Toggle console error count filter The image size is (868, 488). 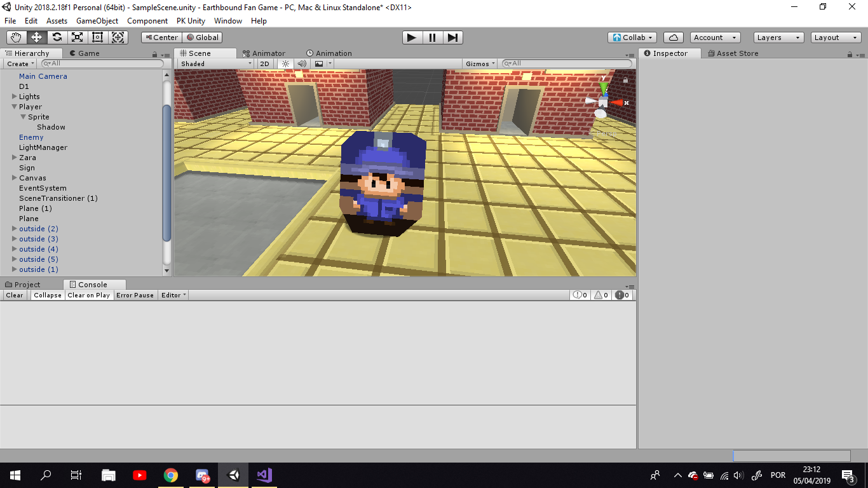623,295
